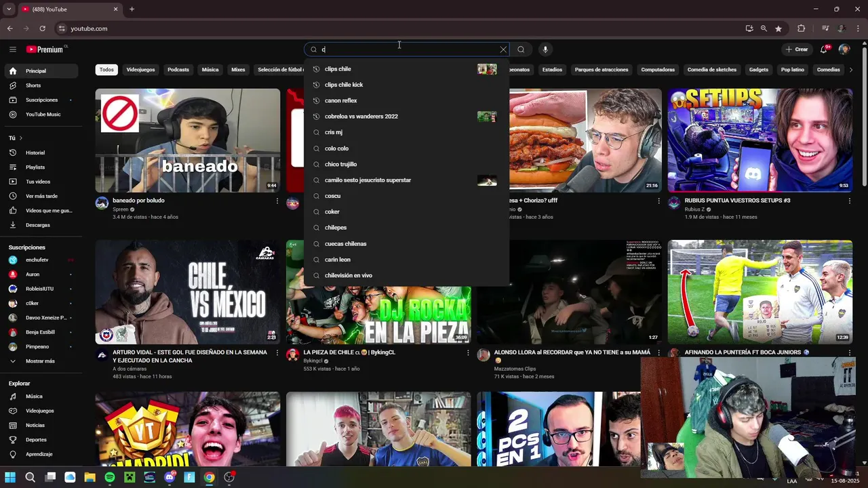Open enchufetv channel subscription
The image size is (868, 488).
(x=41, y=260)
